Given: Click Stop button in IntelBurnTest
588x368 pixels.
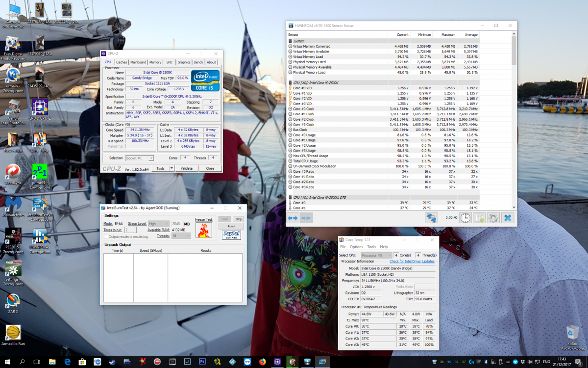Looking at the screenshot, I should pyautogui.click(x=239, y=219).
